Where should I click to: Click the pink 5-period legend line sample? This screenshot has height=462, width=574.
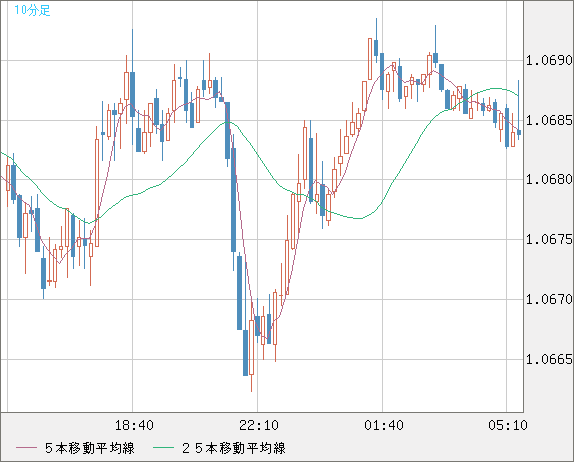(26, 448)
